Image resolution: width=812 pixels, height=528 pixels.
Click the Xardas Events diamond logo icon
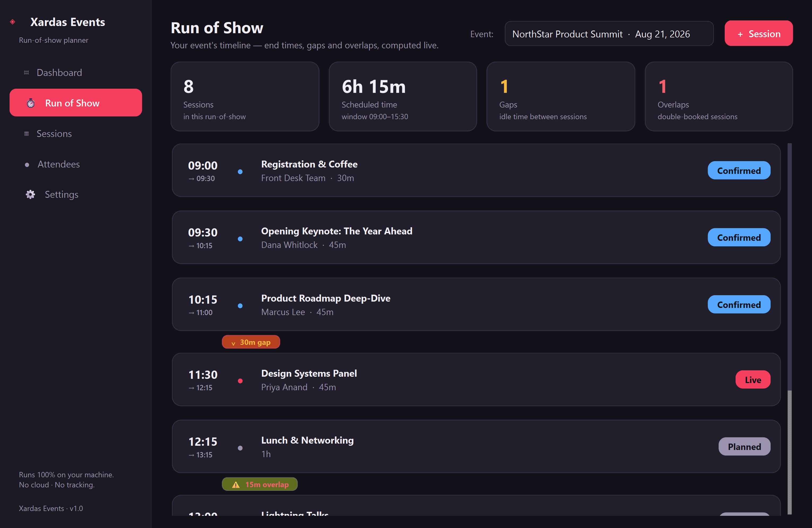pos(13,22)
